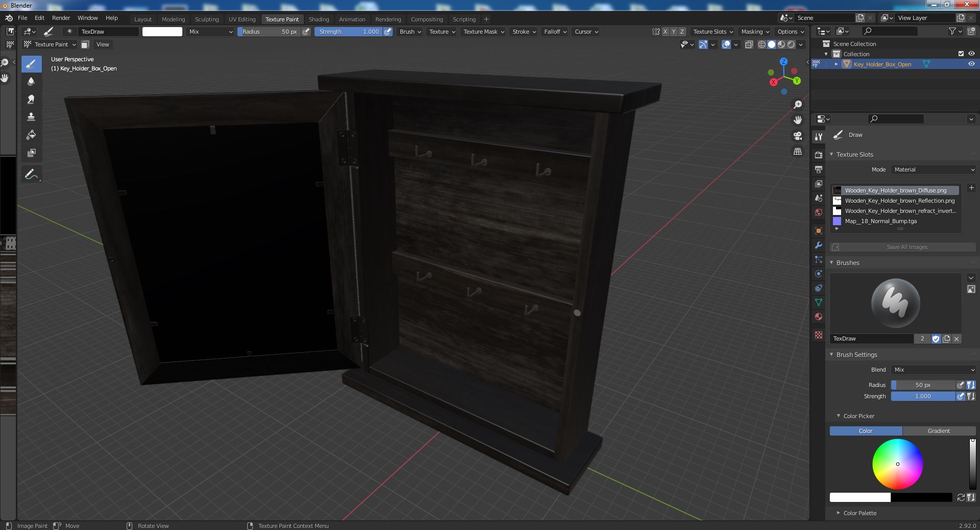Open Texture Slots header dropdown

(x=713, y=32)
